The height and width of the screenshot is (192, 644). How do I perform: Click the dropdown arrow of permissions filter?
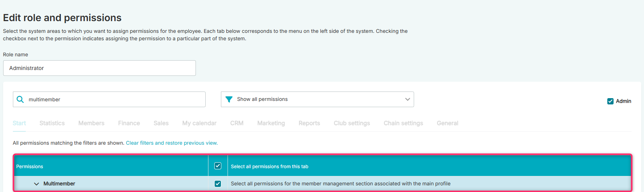click(407, 99)
